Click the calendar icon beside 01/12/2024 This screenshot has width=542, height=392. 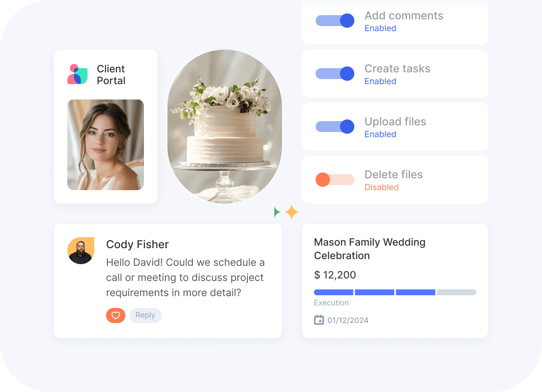319,320
